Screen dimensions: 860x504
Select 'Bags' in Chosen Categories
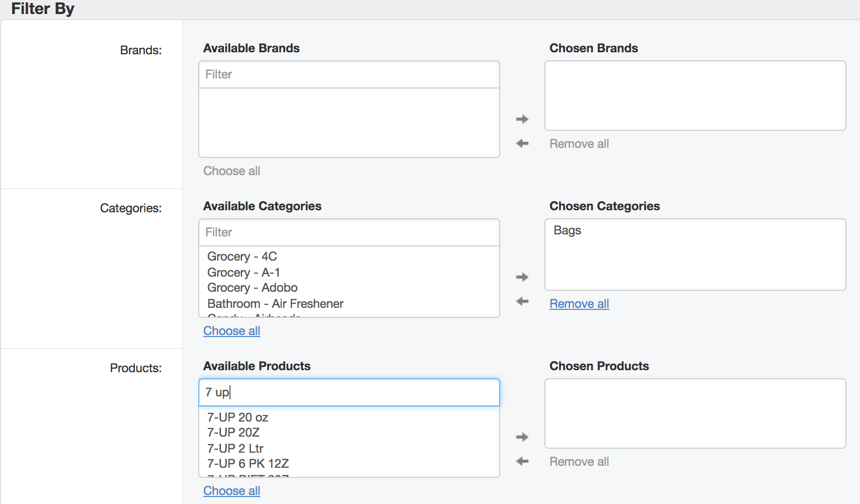coord(695,230)
